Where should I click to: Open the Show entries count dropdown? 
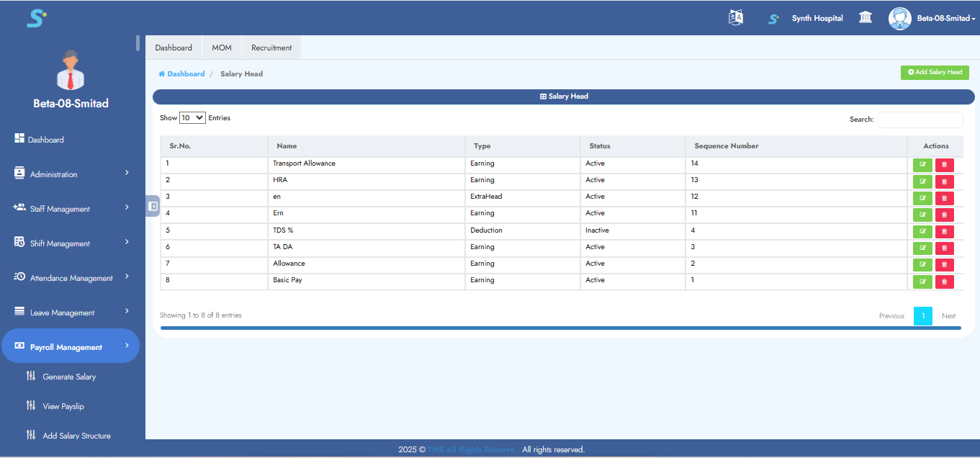[192, 117]
